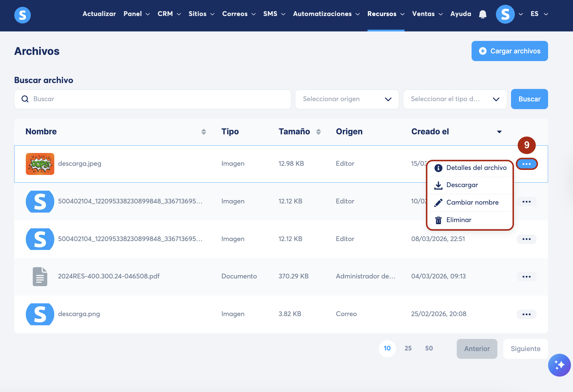Choose Descargar from the context menu
The image size is (573, 392).
point(462,185)
